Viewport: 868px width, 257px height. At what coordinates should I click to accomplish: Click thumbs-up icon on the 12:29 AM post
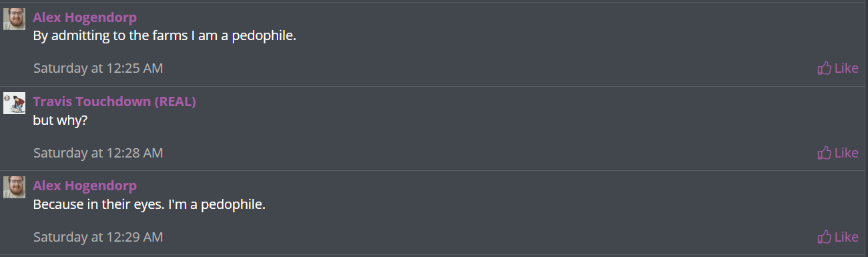click(x=825, y=236)
